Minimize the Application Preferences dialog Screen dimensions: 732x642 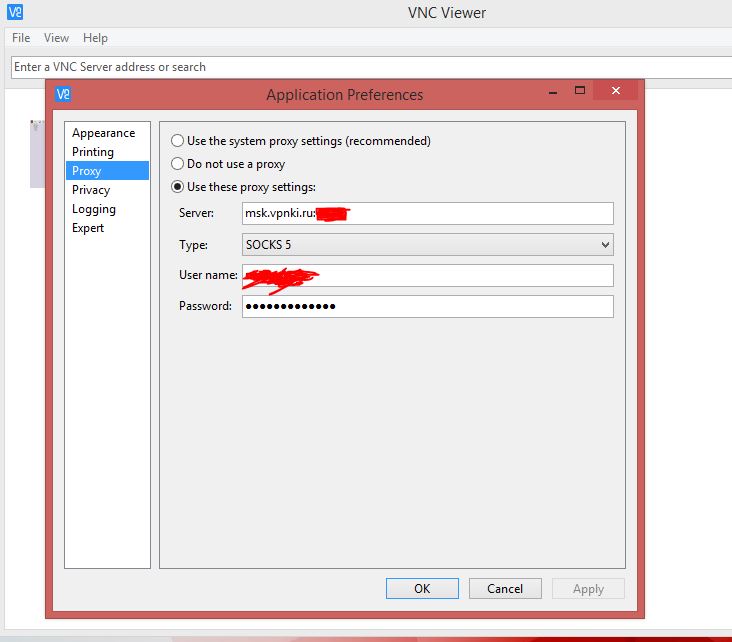tap(553, 91)
